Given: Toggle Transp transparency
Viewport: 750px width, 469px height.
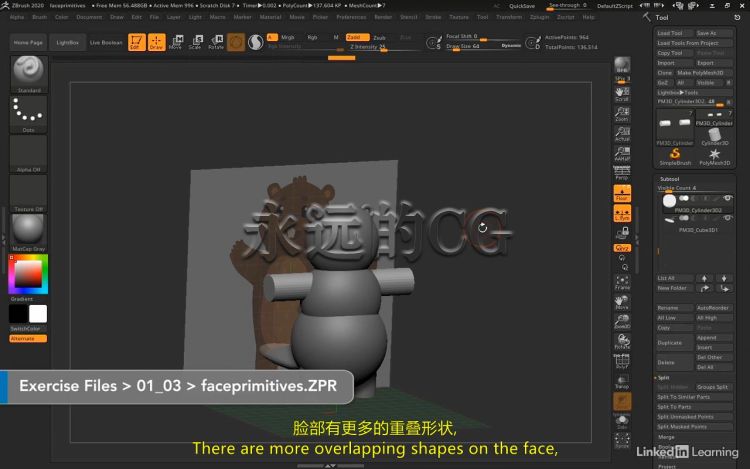Looking at the screenshot, I should tap(622, 382).
